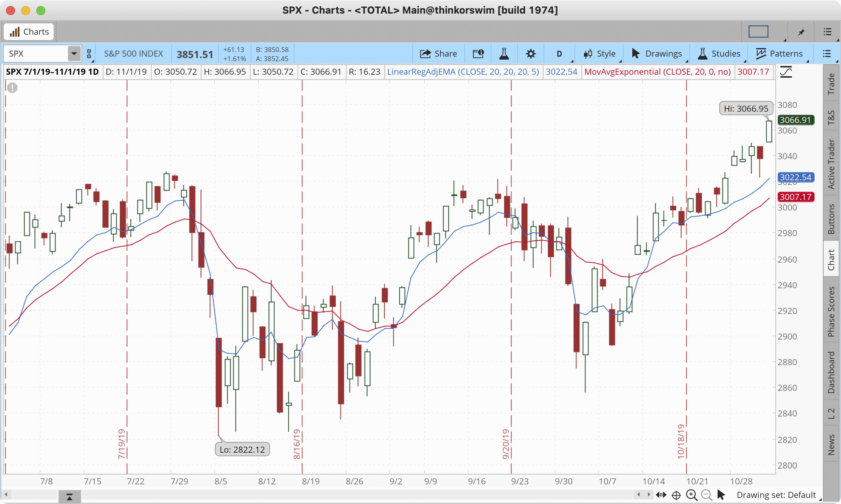Open the L 2 side tab

tap(831, 413)
